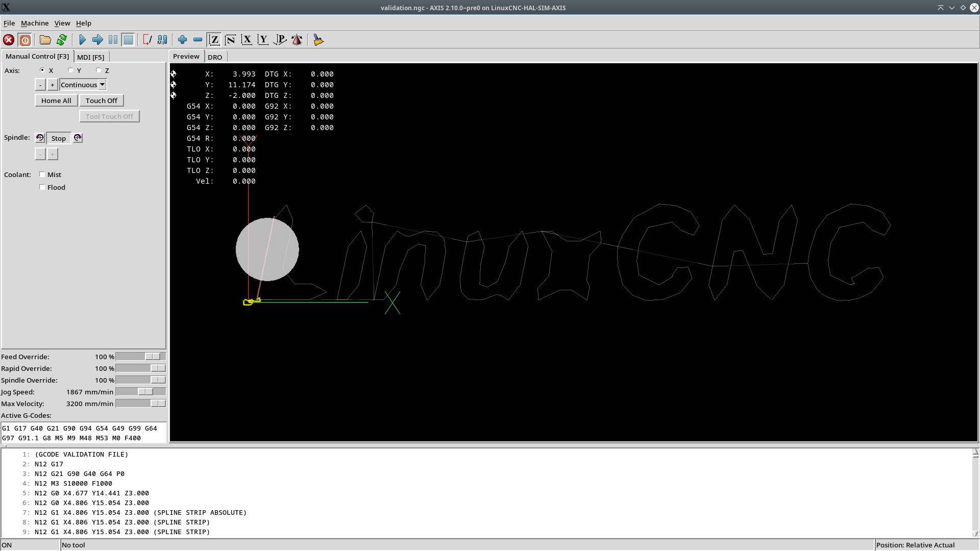This screenshot has height=551, width=980.
Task: Select the rotated Z view icon
Action: (230, 40)
